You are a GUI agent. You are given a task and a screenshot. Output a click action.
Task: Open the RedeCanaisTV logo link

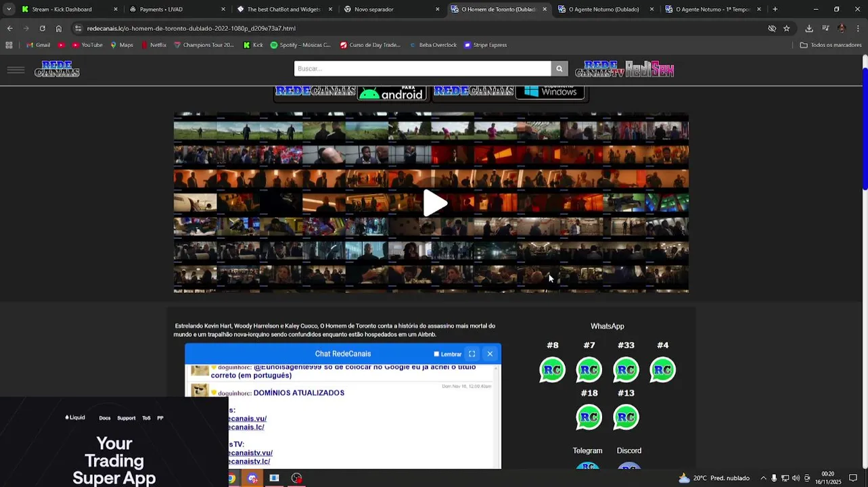click(599, 69)
